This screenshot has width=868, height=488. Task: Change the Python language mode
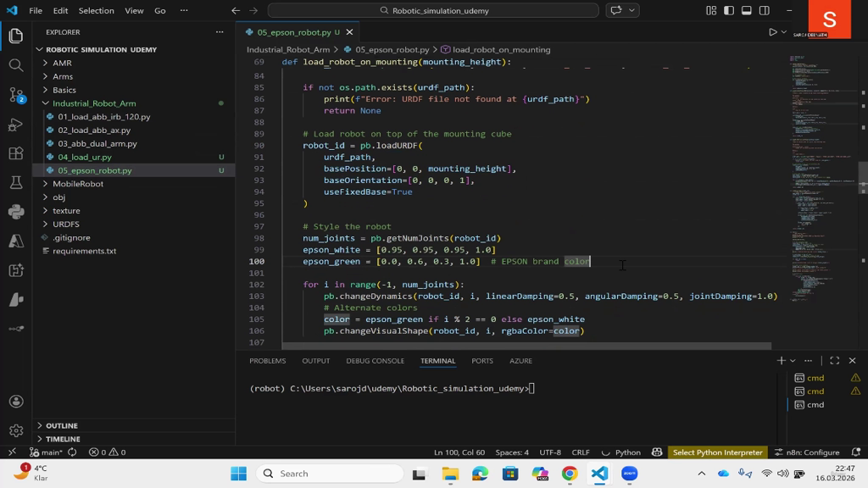coord(628,452)
